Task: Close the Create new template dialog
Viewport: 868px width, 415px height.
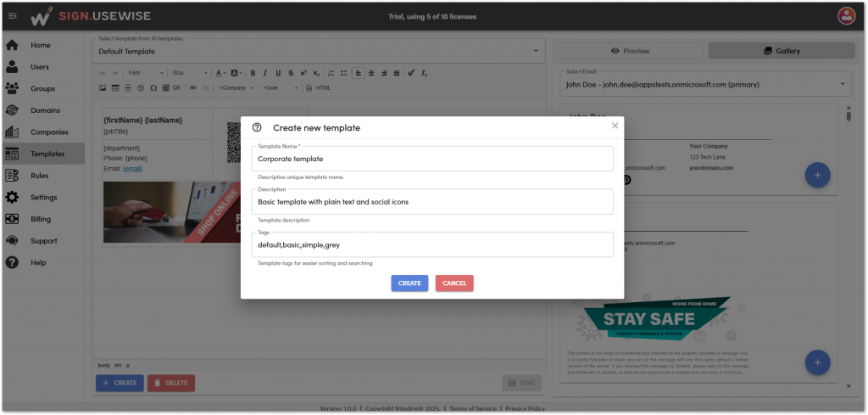Action: click(x=615, y=126)
